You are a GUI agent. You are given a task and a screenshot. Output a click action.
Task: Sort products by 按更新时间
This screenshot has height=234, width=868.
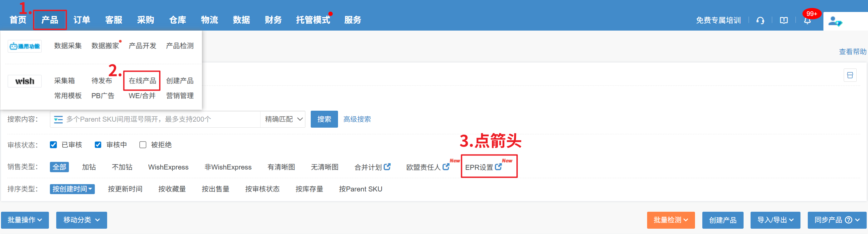point(125,189)
